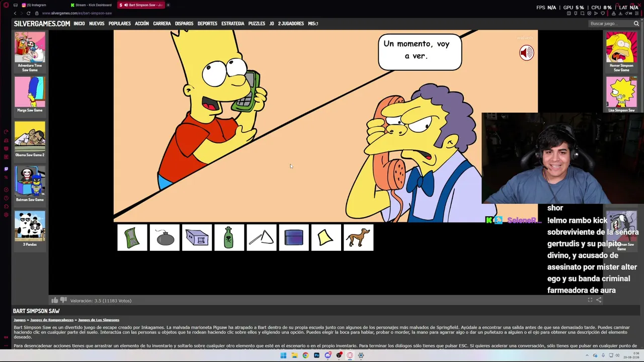This screenshot has width=644, height=362.
Task: Select the yellow cloth inventory item
Action: [326, 237]
